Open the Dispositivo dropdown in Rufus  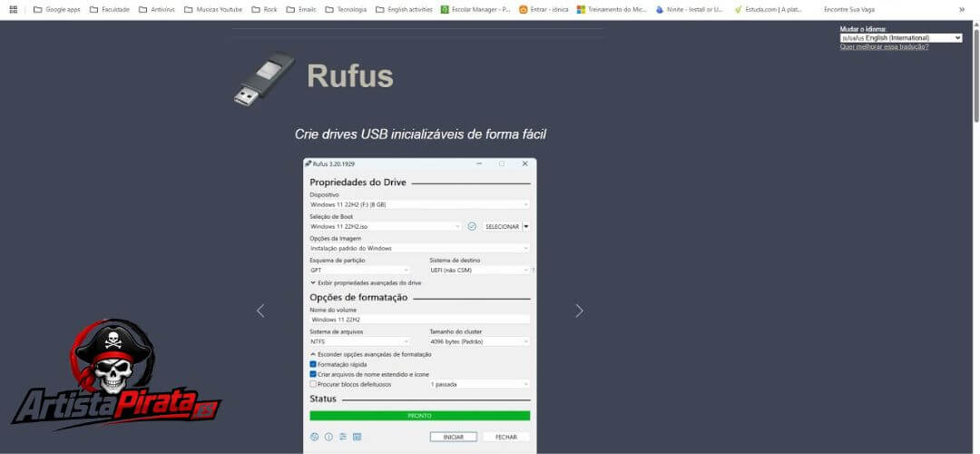tap(419, 204)
